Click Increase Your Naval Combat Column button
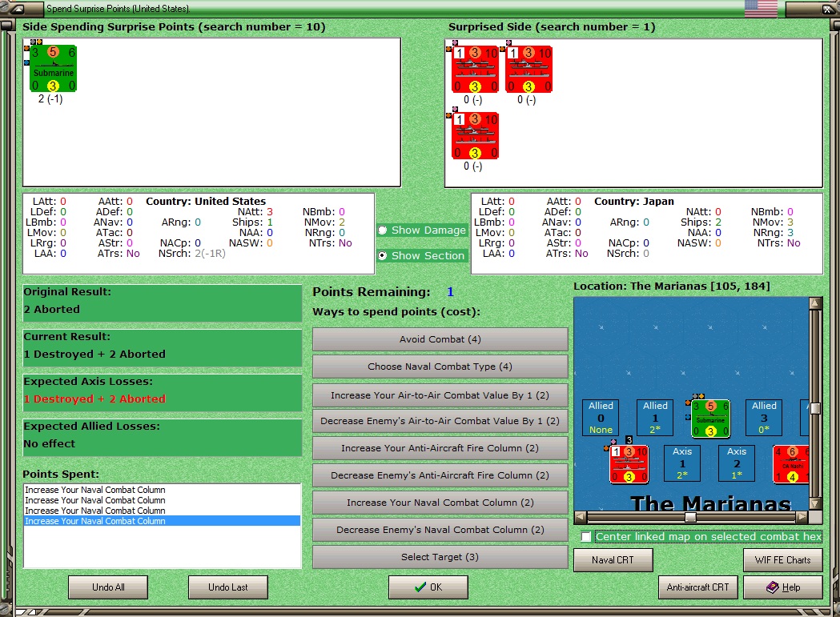The height and width of the screenshot is (617, 840). click(x=440, y=503)
